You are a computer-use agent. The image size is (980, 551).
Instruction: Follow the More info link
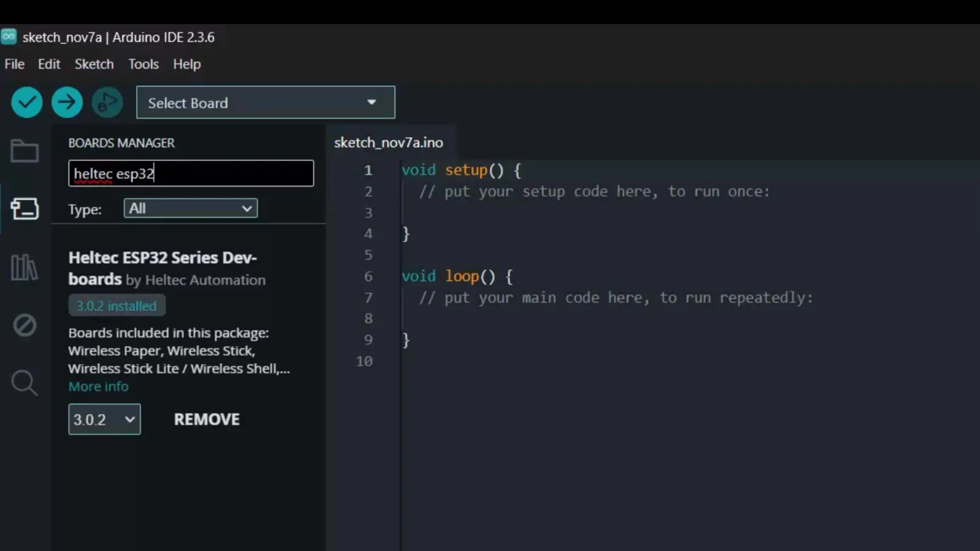click(x=99, y=387)
